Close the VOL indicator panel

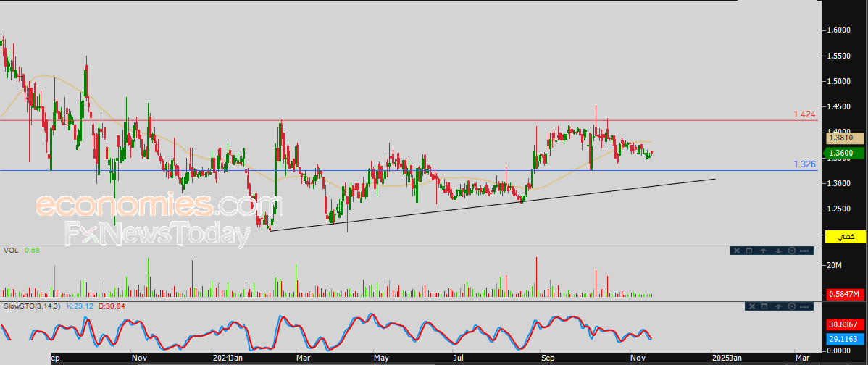pyautogui.click(x=737, y=251)
